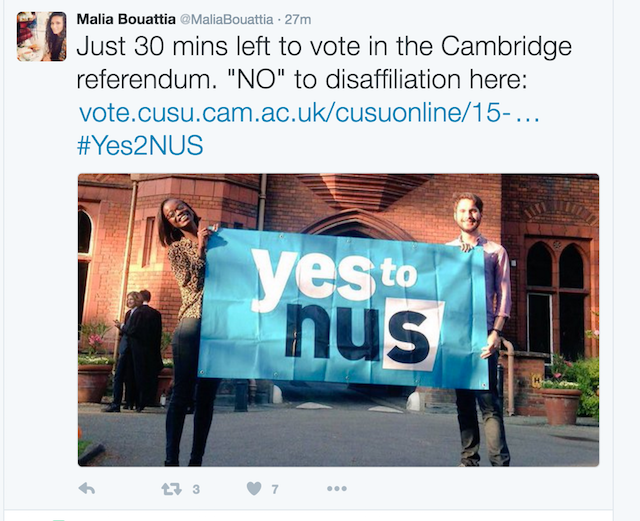The width and height of the screenshot is (640, 521).
Task: Retweet this tweet using the arrows icon
Action: tap(171, 489)
